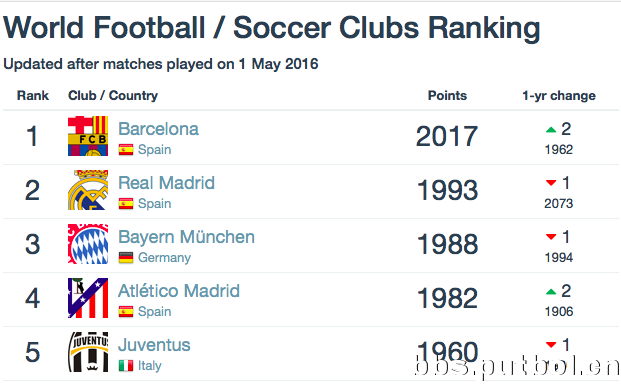Click the Real Madrid club crest

click(x=88, y=190)
